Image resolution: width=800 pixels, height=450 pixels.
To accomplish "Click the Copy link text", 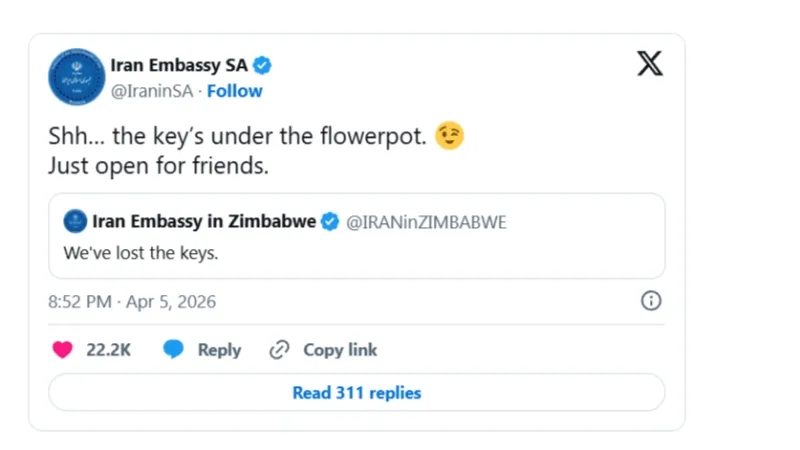I will click(x=340, y=350).
